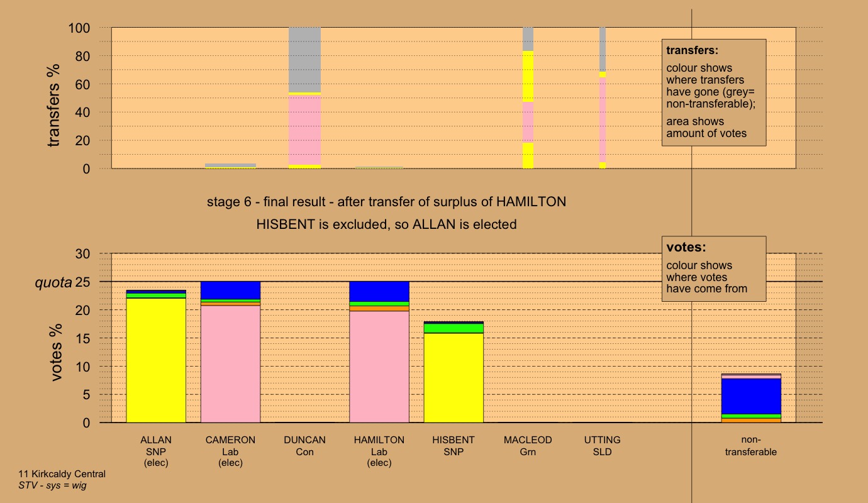Click the green segment of HISBENT's bar

[x=453, y=328]
